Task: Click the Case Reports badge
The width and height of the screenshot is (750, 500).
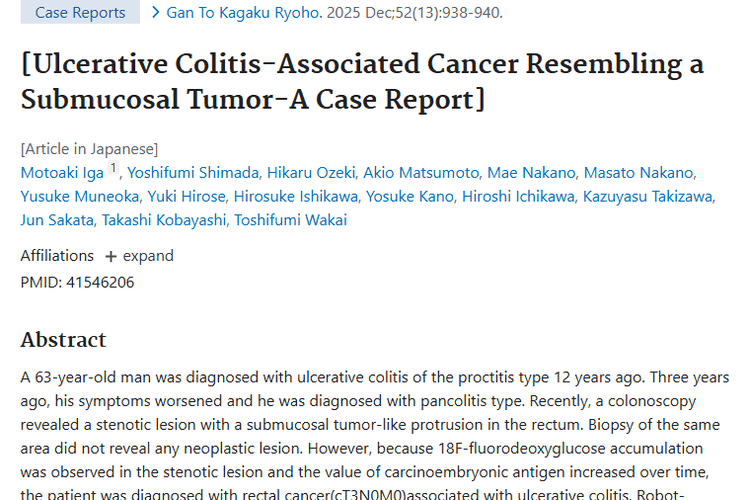Action: (x=80, y=13)
